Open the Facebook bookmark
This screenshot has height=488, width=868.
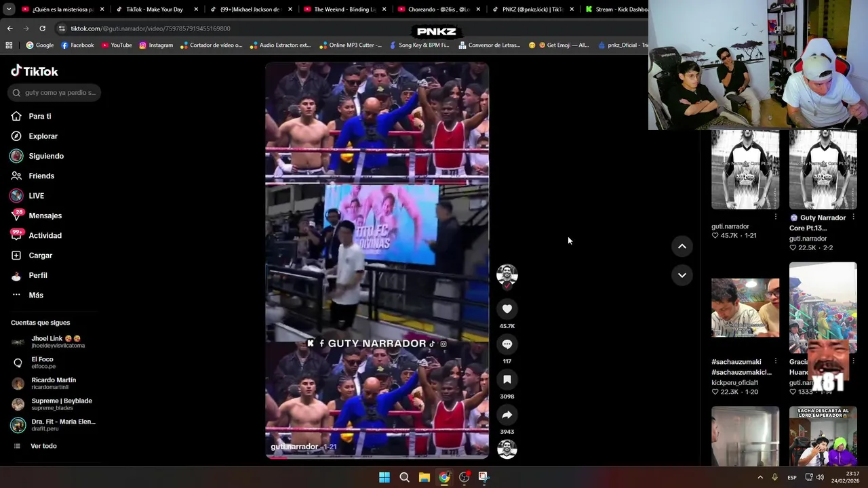77,45
